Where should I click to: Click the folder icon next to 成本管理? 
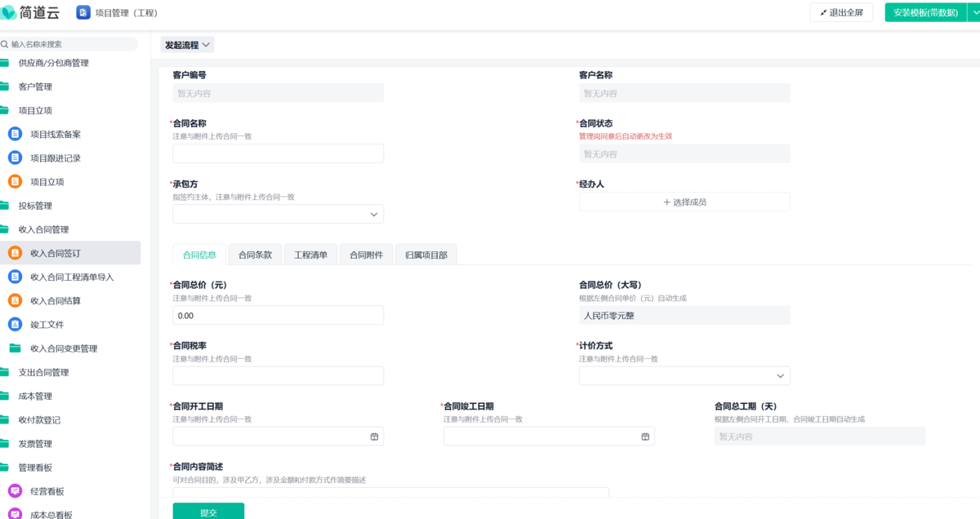pos(4,396)
